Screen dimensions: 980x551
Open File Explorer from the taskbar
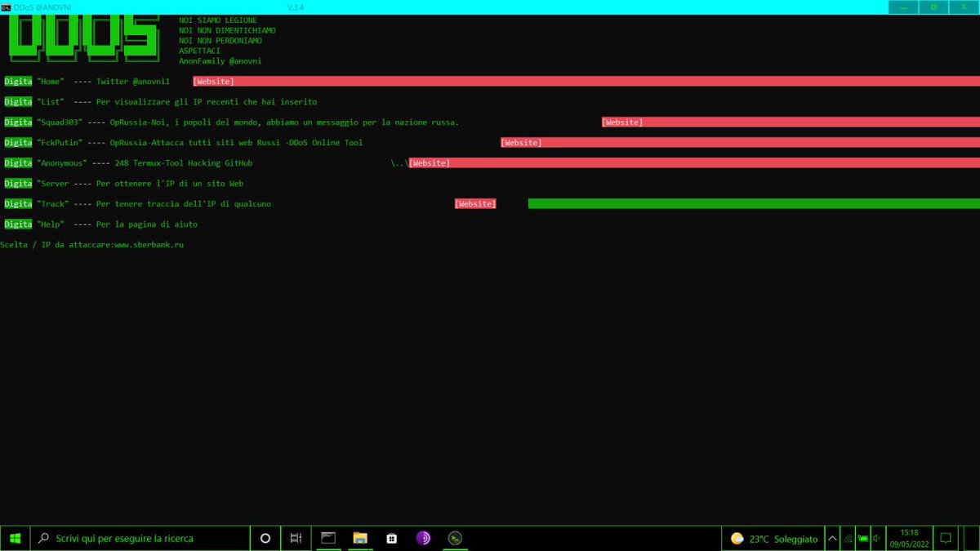(x=360, y=539)
